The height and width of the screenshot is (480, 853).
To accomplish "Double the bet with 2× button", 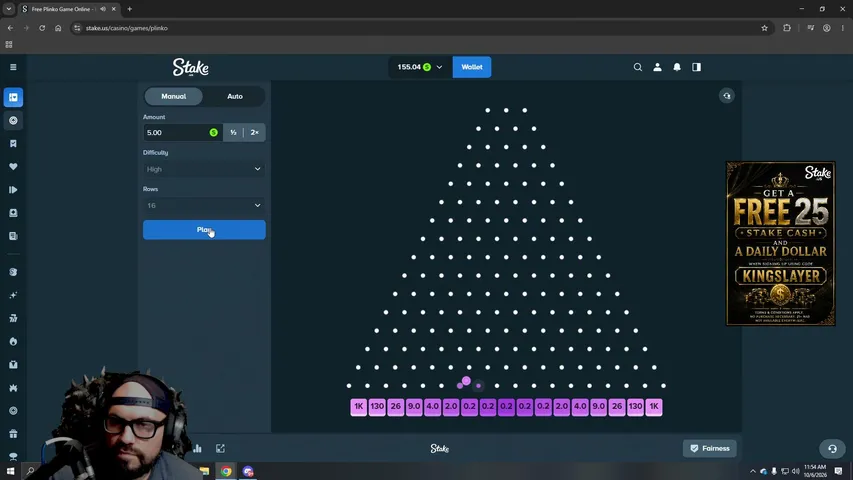I will [254, 132].
